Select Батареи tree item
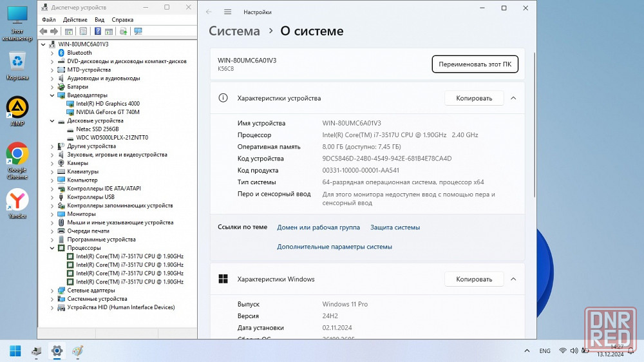The height and width of the screenshot is (362, 644). pos(78,87)
